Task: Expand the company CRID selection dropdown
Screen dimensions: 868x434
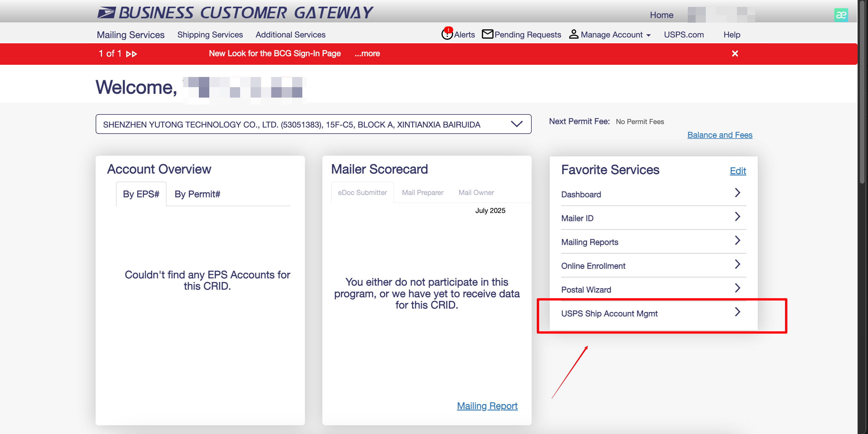Action: pyautogui.click(x=517, y=124)
